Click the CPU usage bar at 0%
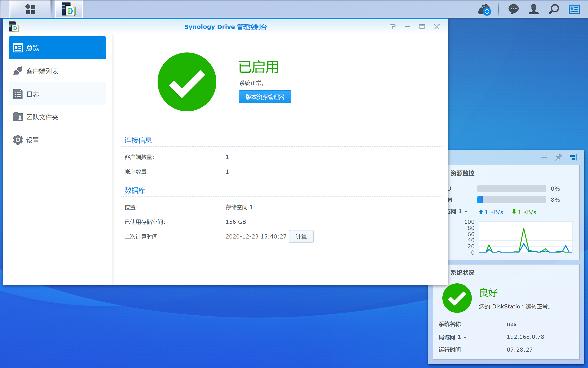This screenshot has width=588, height=368. click(x=512, y=189)
